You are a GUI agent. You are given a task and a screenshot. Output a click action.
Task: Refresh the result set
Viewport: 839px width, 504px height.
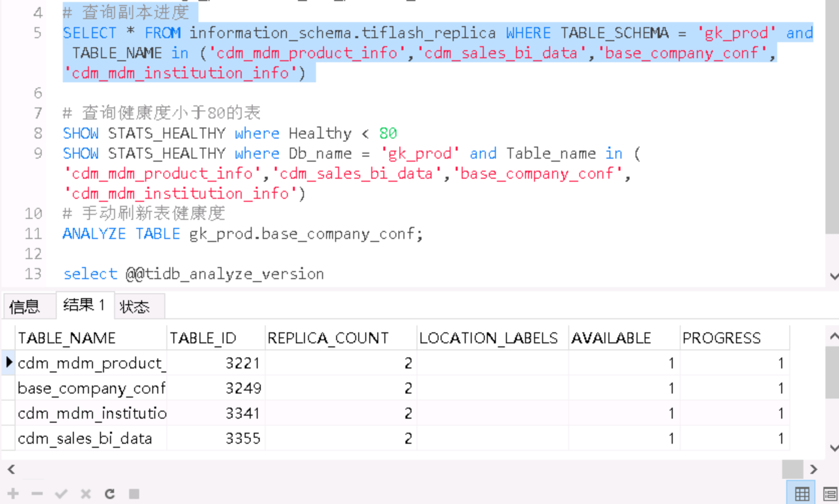pyautogui.click(x=110, y=494)
